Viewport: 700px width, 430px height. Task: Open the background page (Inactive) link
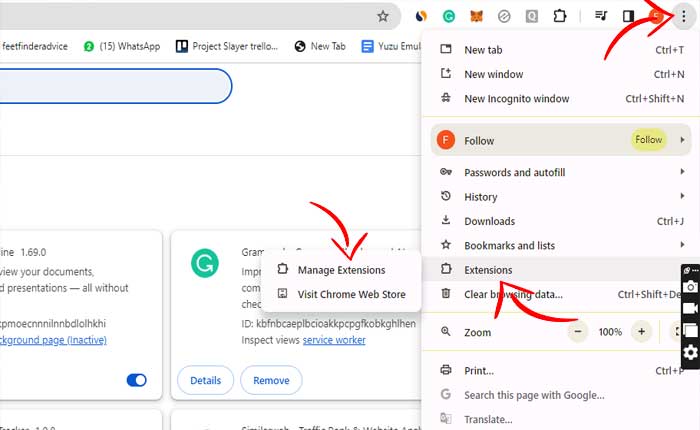[53, 340]
